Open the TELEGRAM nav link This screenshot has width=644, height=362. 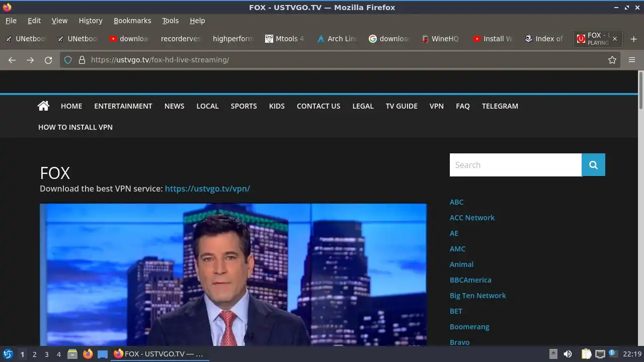click(500, 106)
